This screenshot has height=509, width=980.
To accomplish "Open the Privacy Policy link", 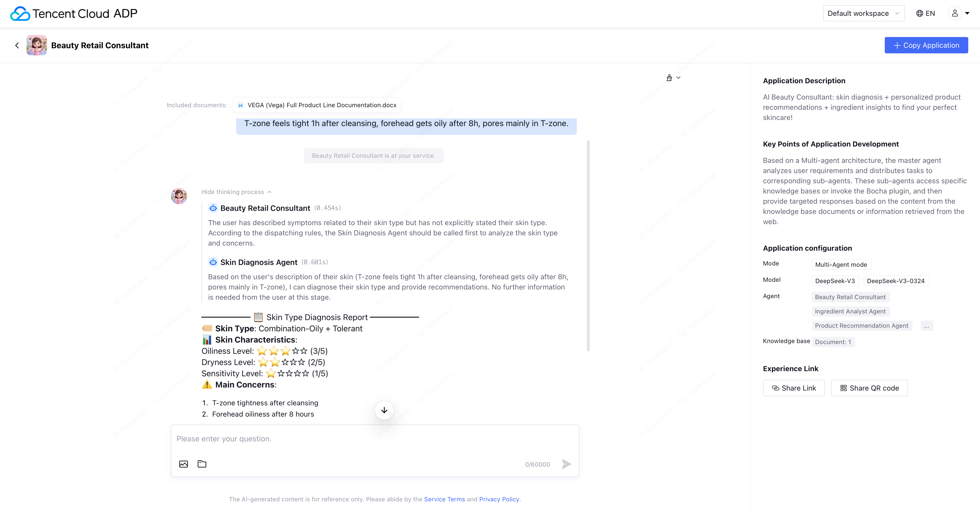I will point(499,499).
